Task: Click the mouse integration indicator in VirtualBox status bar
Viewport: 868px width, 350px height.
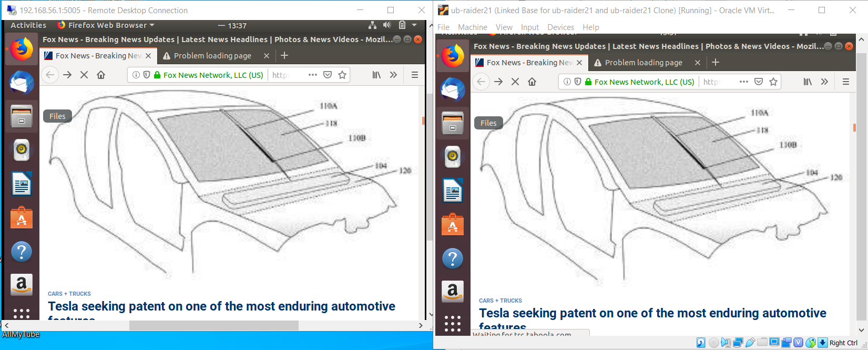Action: [811, 343]
